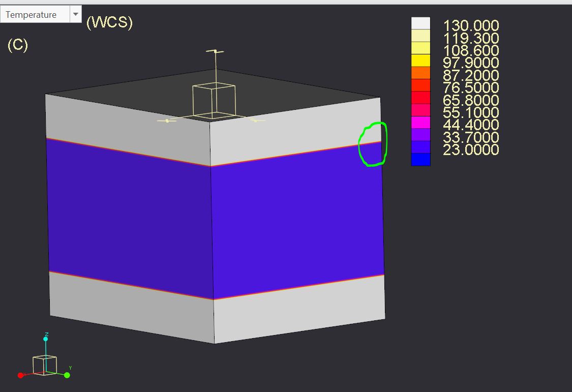Click the left axis handle of the WCS widget
This screenshot has width=572, height=392.
click(x=168, y=120)
